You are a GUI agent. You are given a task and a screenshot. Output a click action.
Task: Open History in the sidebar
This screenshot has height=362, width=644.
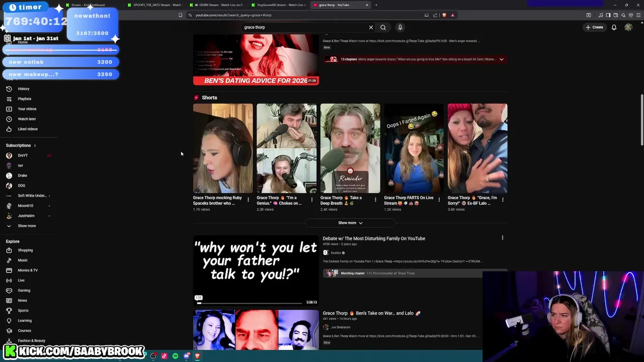[x=24, y=89]
